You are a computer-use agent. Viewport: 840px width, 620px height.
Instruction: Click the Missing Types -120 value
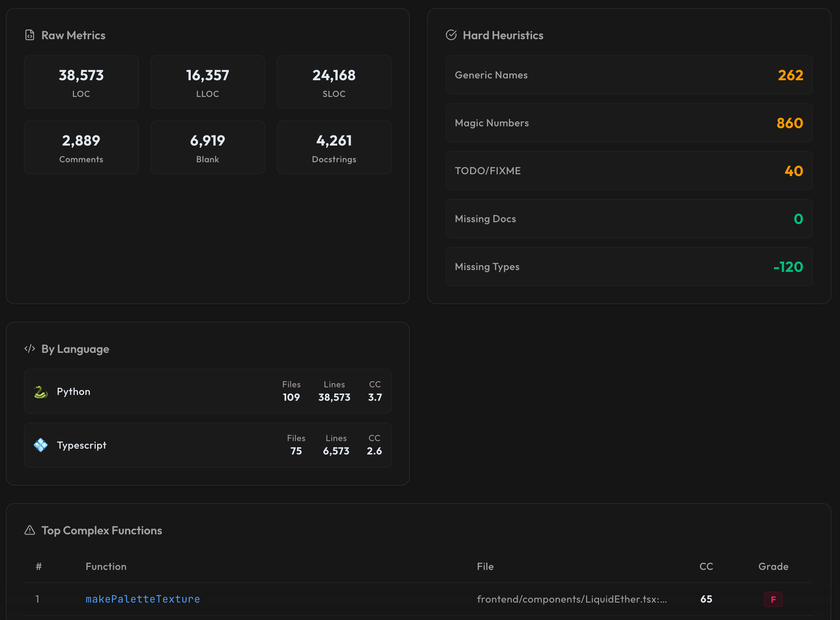[788, 267]
